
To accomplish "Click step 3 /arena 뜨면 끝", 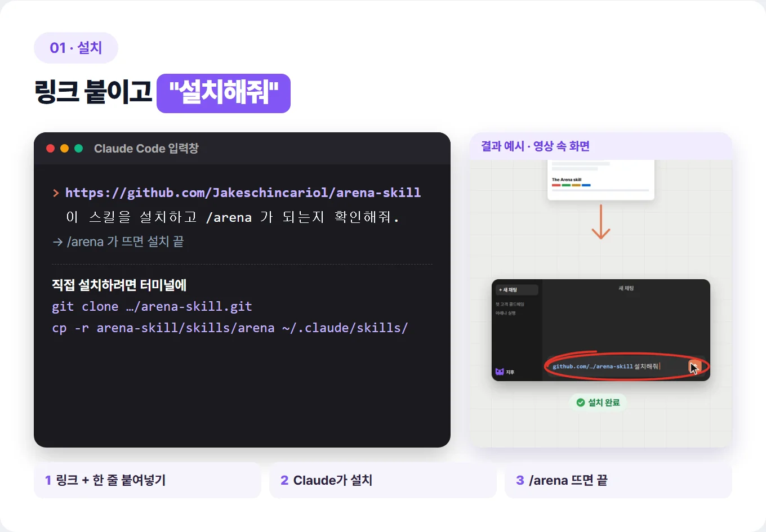I will [x=618, y=480].
